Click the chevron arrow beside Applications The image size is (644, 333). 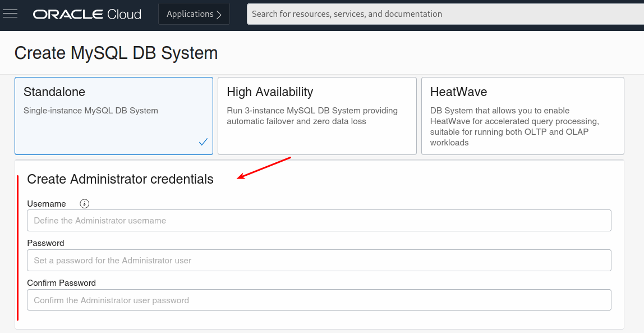[219, 14]
